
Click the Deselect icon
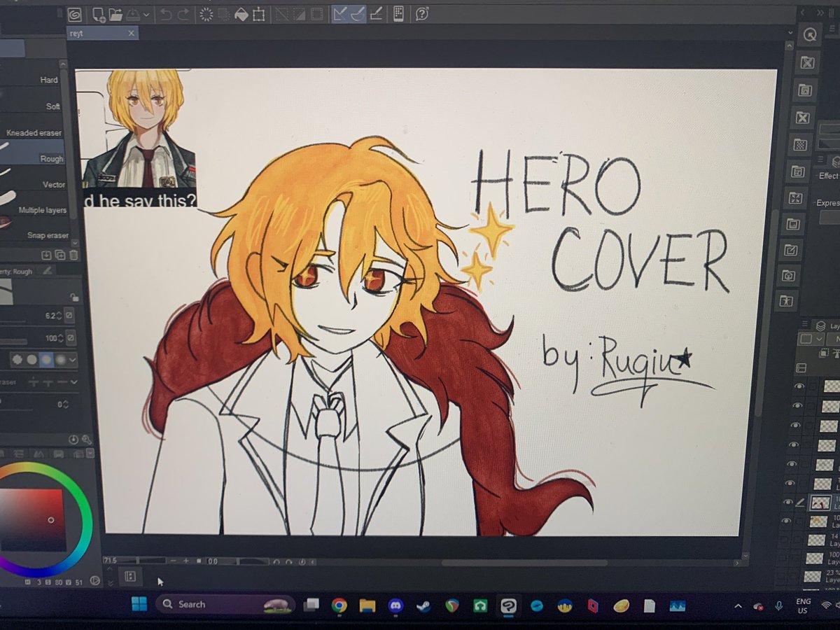point(283,13)
